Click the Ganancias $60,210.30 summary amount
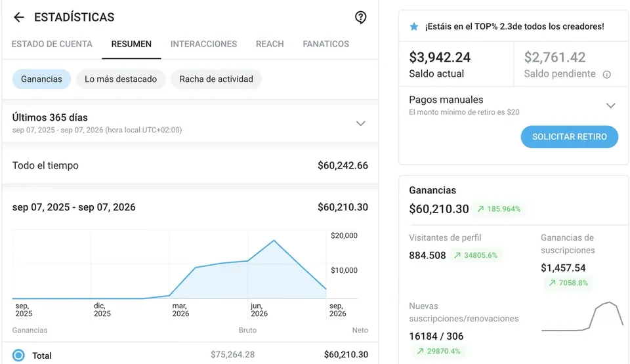 coord(439,209)
